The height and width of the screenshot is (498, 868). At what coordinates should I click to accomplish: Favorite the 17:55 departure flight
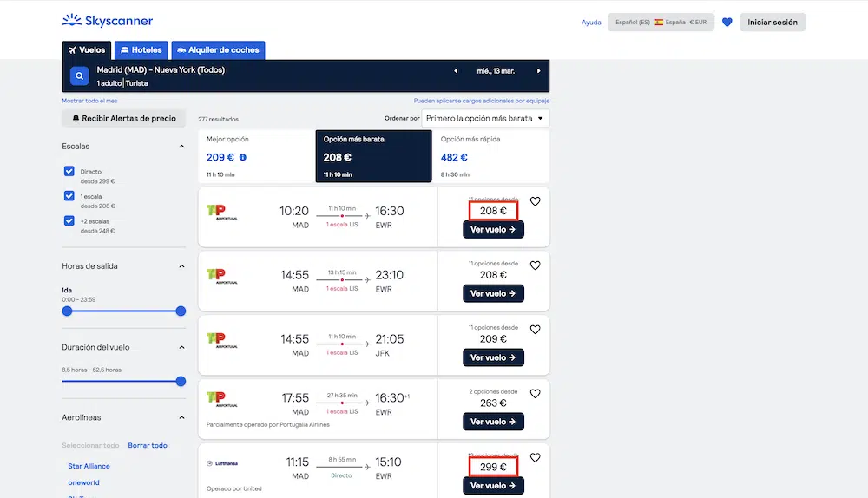pos(535,394)
